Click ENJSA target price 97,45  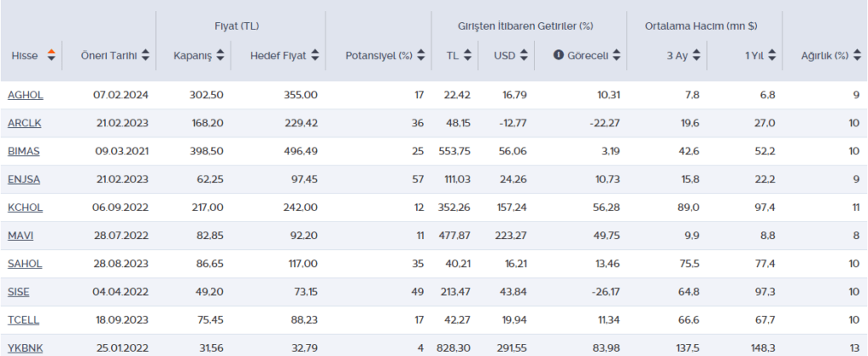coord(304,180)
